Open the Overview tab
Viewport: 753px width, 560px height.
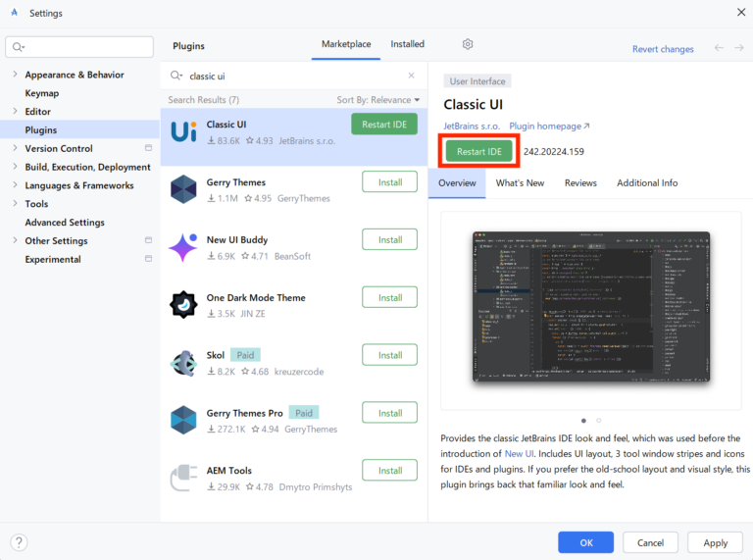[457, 183]
